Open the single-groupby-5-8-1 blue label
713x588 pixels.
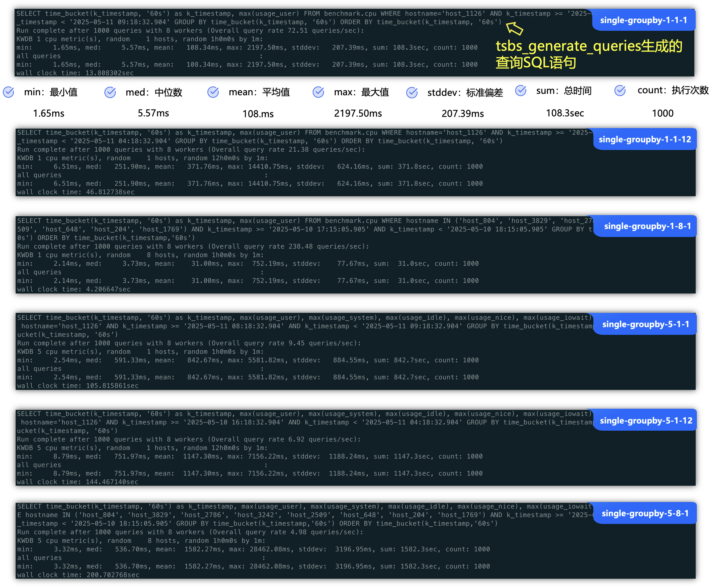pos(645,513)
